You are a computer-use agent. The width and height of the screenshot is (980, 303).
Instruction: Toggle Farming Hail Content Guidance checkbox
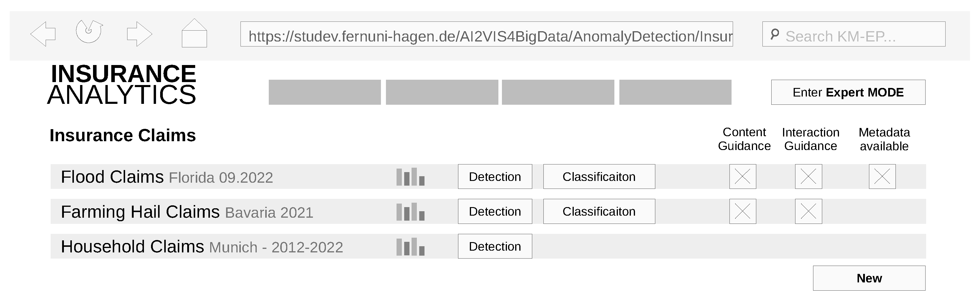[742, 212]
